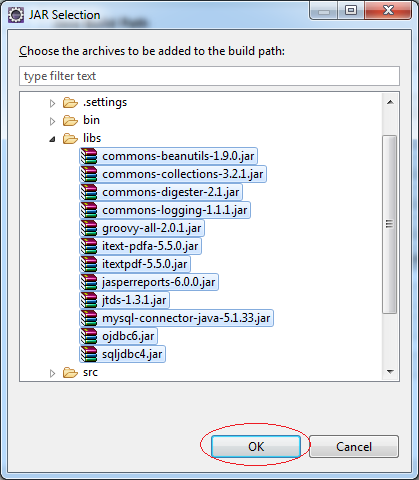The width and height of the screenshot is (419, 480).
Task: Click the Cancel button
Action: click(354, 446)
